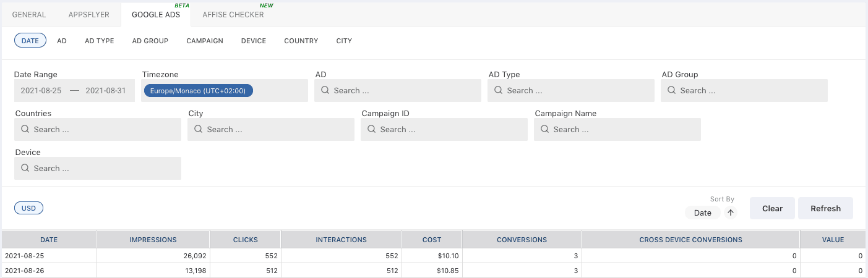
Task: Sort by the Interactions column header
Action: pos(341,240)
